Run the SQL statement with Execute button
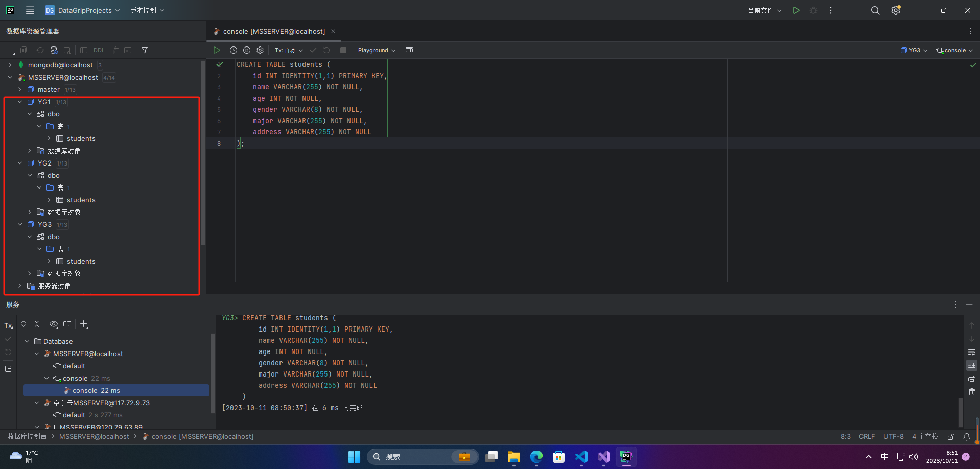The image size is (980, 469). [217, 50]
